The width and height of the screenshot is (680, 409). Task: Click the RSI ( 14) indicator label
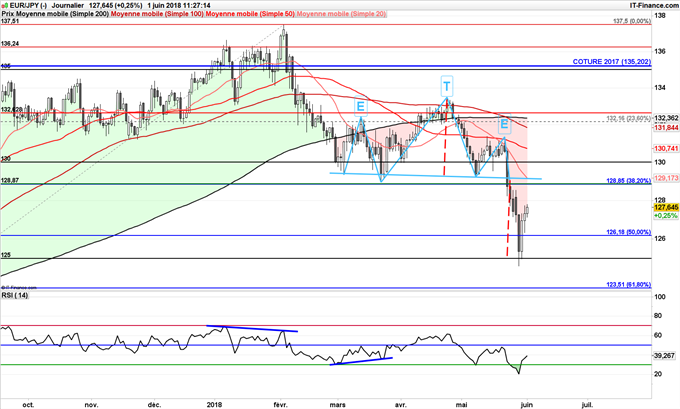[15, 295]
